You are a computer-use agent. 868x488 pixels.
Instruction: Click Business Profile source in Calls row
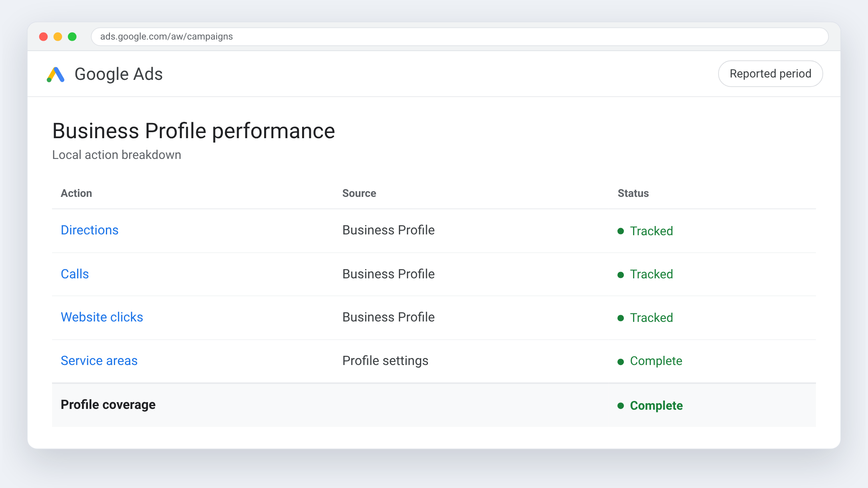coord(388,274)
